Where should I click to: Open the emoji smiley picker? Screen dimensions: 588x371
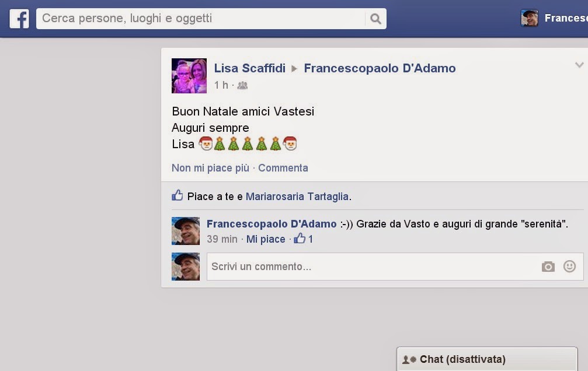point(569,266)
